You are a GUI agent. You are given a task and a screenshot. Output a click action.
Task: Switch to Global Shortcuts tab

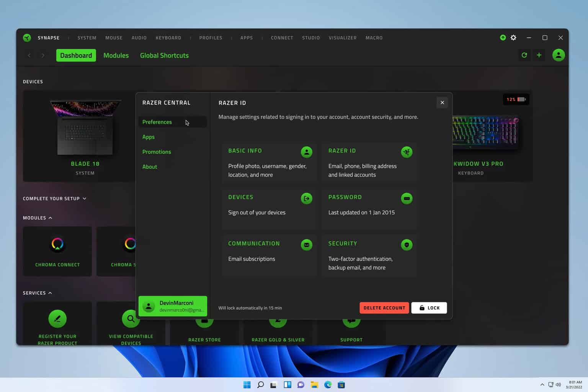coord(164,55)
